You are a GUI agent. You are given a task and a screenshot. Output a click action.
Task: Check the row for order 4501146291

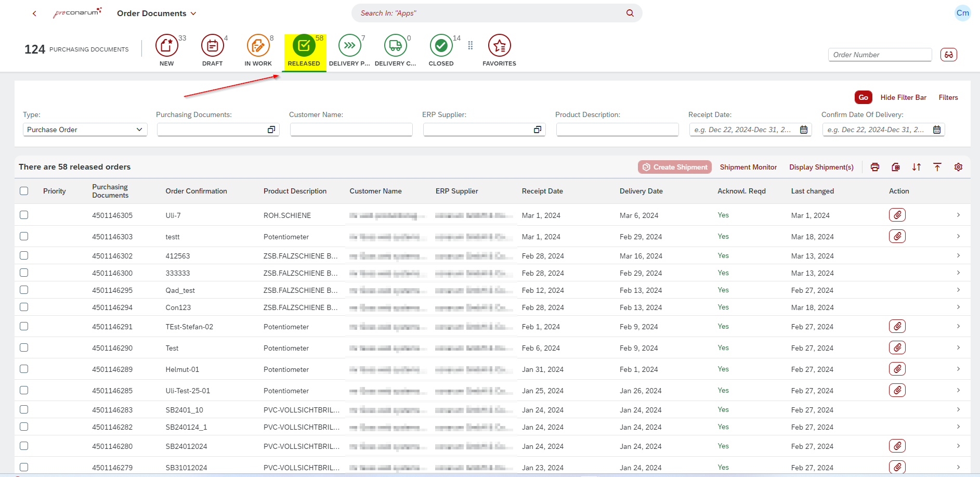[x=24, y=326]
